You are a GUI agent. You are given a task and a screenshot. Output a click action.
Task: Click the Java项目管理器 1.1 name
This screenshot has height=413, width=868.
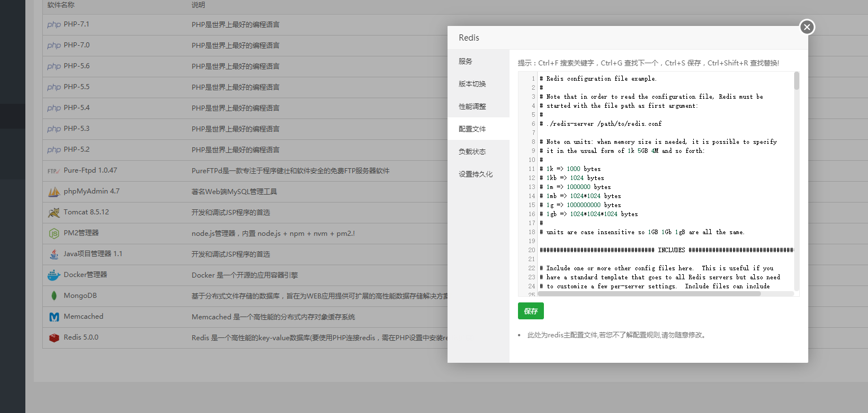coord(93,254)
